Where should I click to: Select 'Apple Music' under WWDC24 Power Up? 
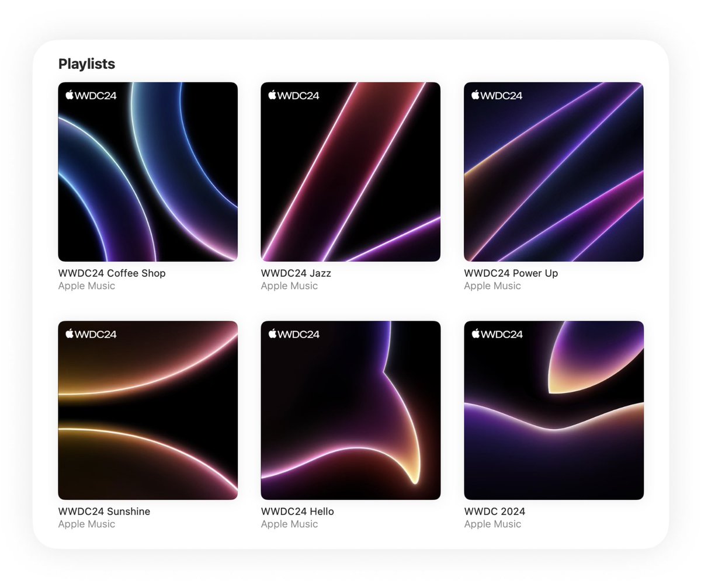(x=492, y=286)
